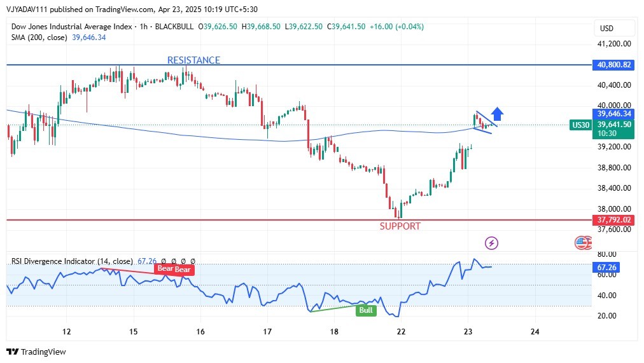This screenshot has width=644, height=363.
Task: Click the blue upward arrow drawing
Action: (x=498, y=114)
